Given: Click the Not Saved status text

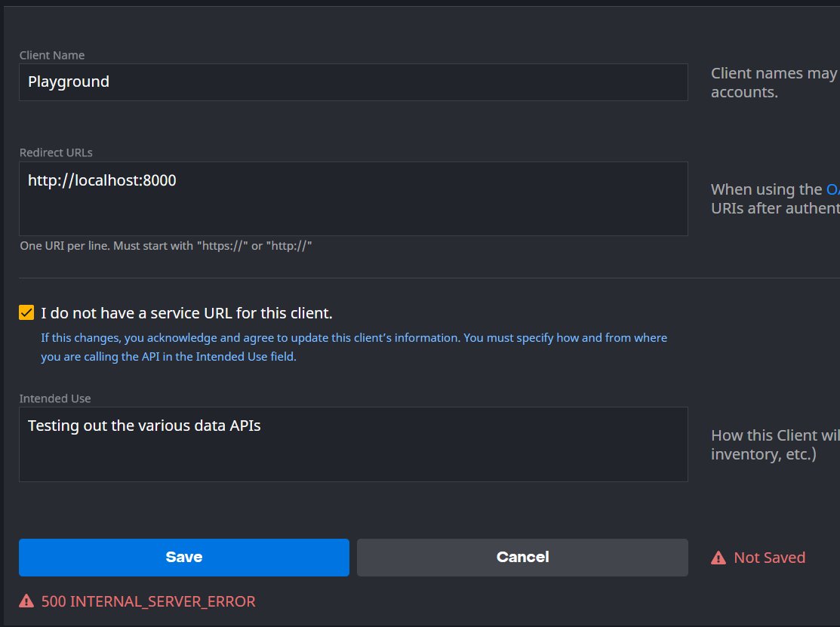Looking at the screenshot, I should coord(769,558).
